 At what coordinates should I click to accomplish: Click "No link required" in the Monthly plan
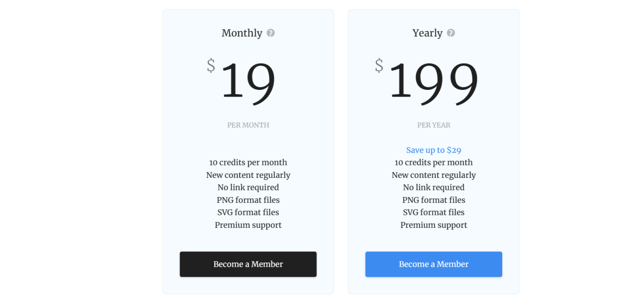[248, 187]
